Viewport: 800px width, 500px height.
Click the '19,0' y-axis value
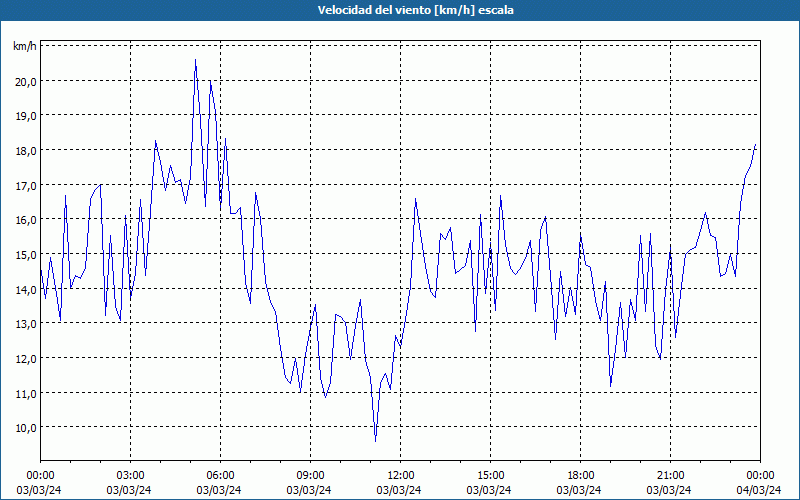pyautogui.click(x=26, y=116)
